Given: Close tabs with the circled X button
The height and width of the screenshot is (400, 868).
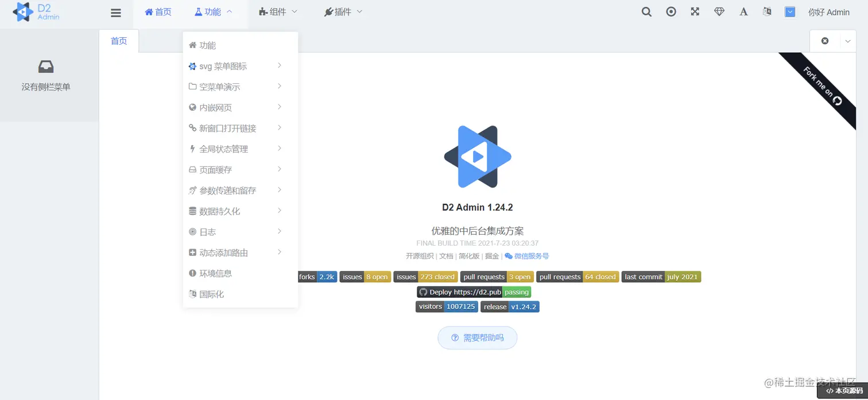Looking at the screenshot, I should click(x=825, y=41).
